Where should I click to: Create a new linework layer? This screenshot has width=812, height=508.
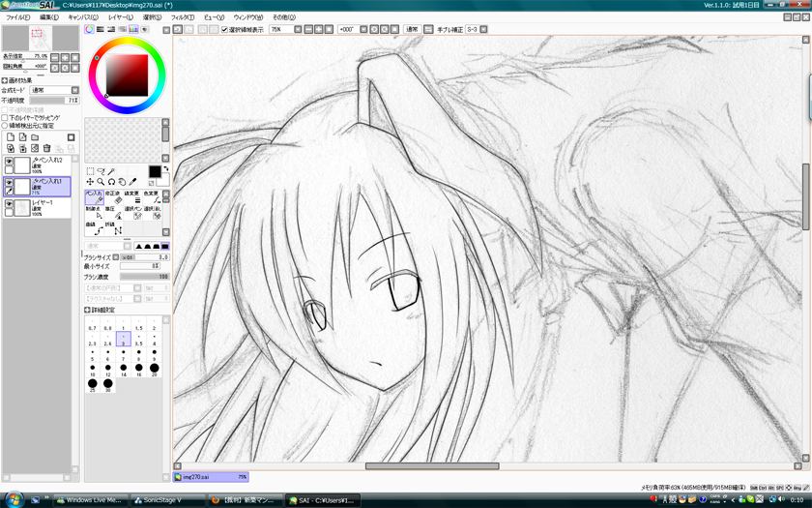23,137
